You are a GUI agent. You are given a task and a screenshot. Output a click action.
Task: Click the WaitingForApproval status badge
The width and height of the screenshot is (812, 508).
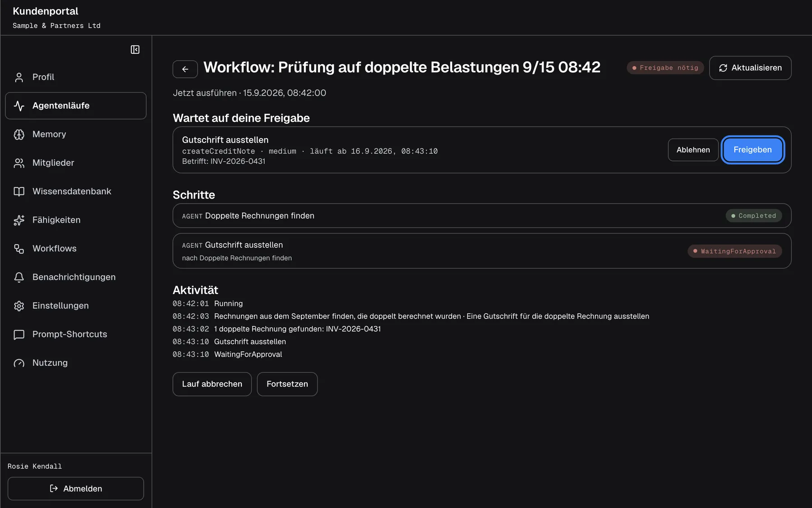click(x=734, y=251)
